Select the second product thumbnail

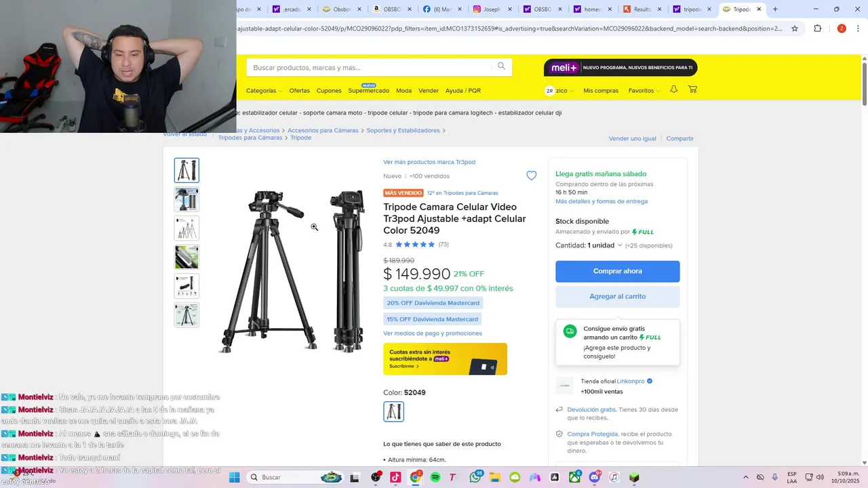pos(186,199)
